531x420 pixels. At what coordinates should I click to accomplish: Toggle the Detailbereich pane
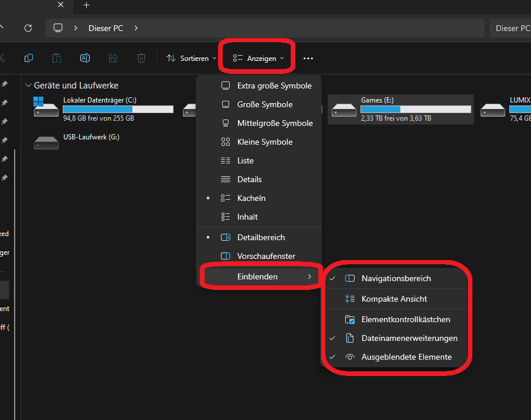click(x=258, y=237)
